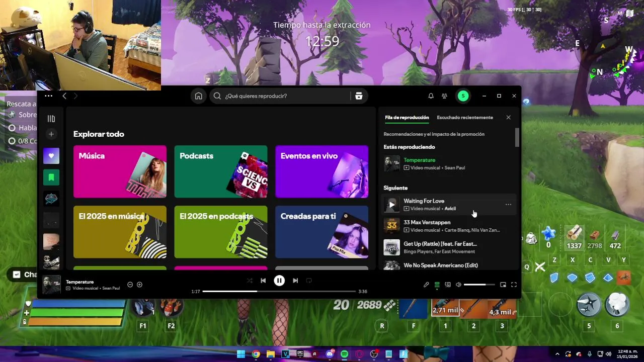Open Discord from the taskbar
This screenshot has height=362, width=644.
330,354
